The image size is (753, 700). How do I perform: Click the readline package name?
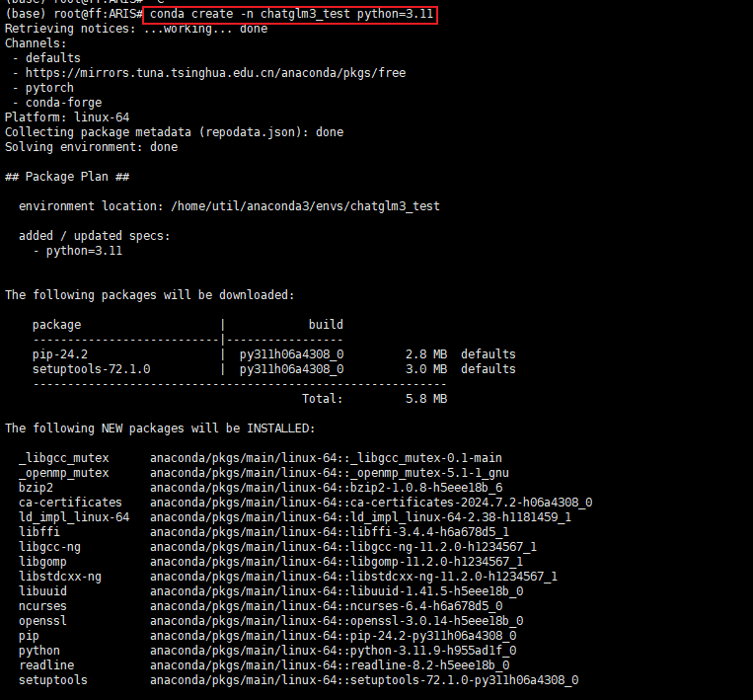pos(46,665)
